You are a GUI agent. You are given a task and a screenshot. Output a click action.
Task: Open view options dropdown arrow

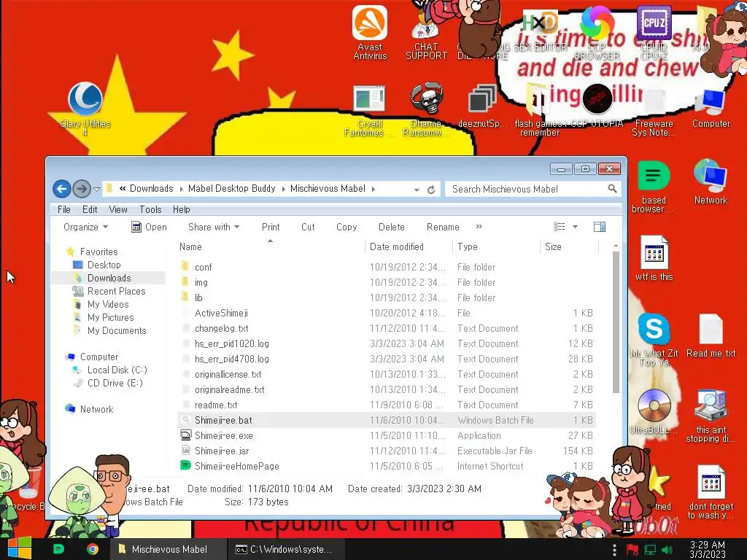coord(575,227)
